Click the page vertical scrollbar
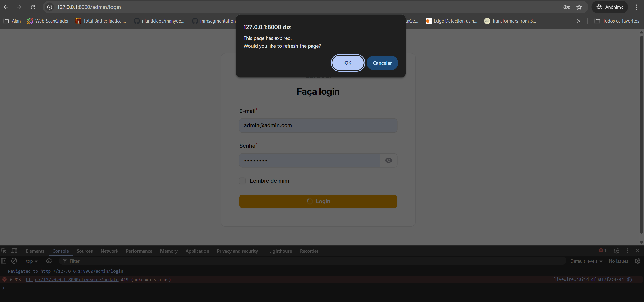The height and width of the screenshot is (302, 644). pyautogui.click(x=641, y=134)
